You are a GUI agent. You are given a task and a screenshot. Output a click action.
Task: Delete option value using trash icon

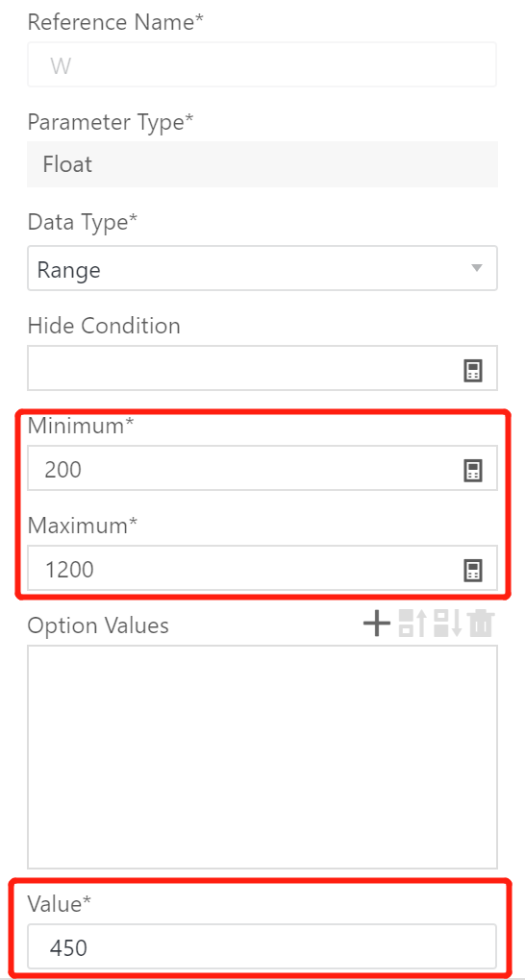coord(481,625)
